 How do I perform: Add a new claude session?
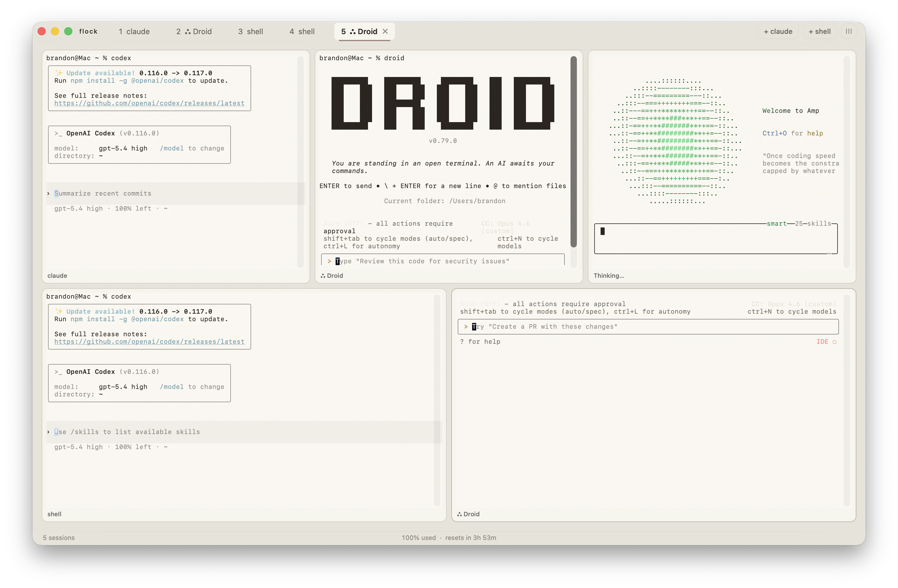click(778, 31)
